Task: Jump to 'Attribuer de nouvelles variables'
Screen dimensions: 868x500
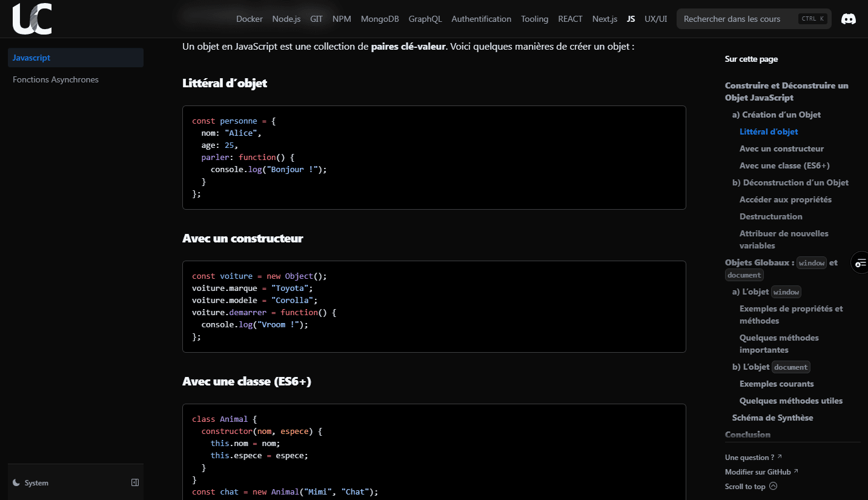Action: (x=784, y=239)
